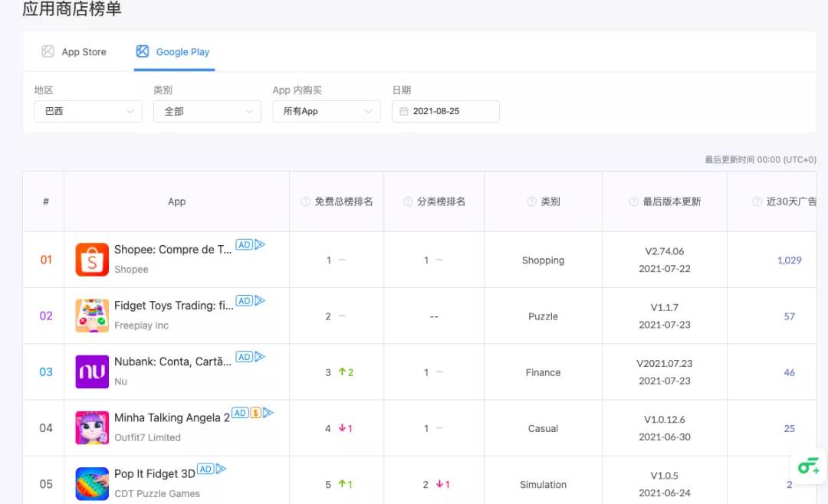Click Google Play icon on Talking Angela 2
828x504 pixels.
pyautogui.click(x=268, y=413)
